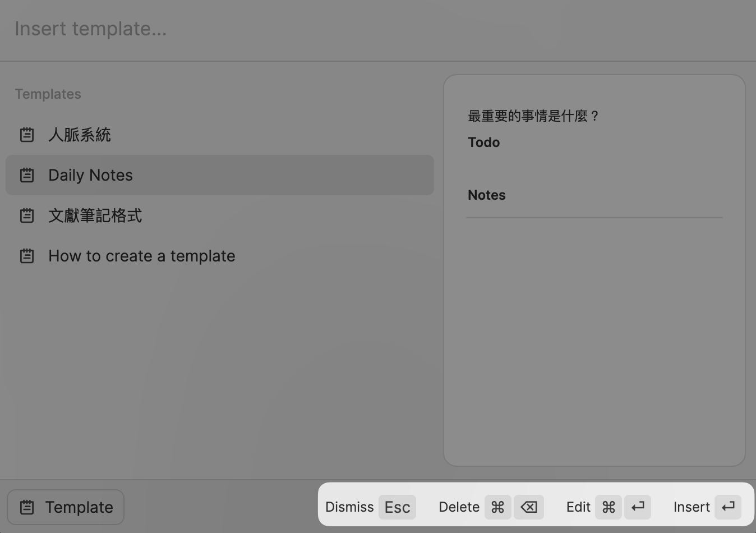The image size is (756, 533).
Task: Click the template icon next to Daily Notes
Action: coord(26,175)
